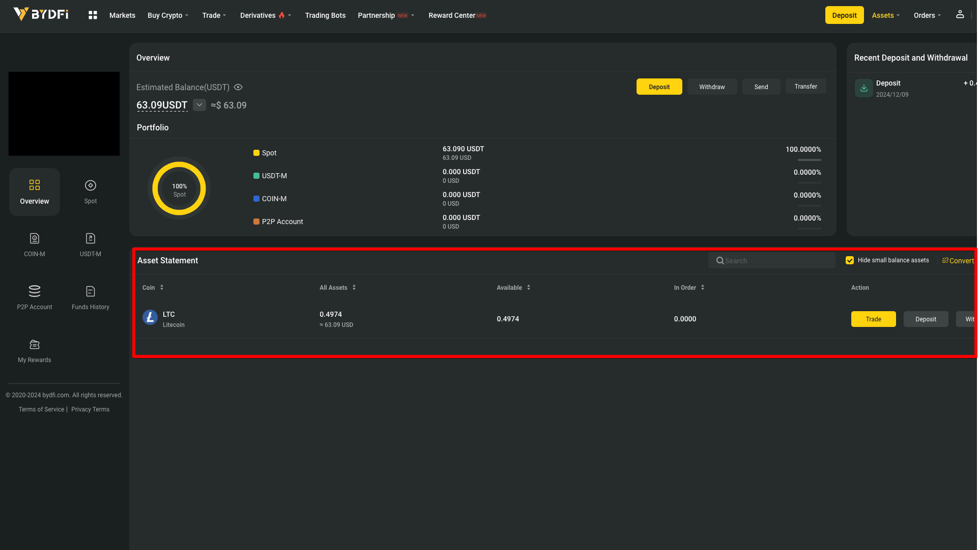This screenshot has height=550, width=980.
Task: Open Terms of Service link
Action: (x=41, y=409)
